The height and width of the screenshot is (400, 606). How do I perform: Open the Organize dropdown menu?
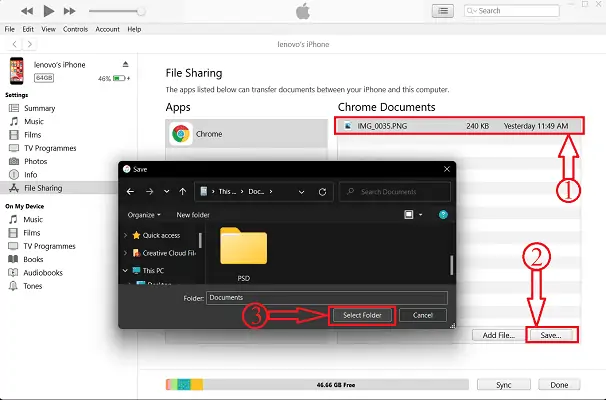click(x=145, y=214)
